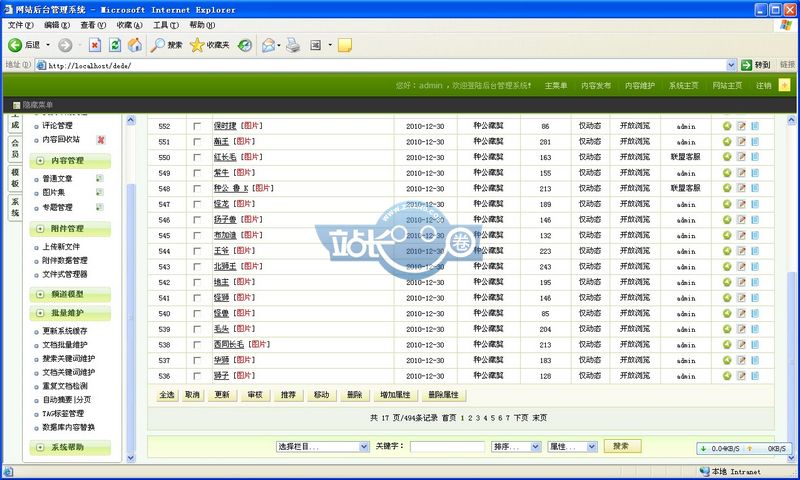Expand the 系统帮助 sidebar section

click(x=70, y=447)
